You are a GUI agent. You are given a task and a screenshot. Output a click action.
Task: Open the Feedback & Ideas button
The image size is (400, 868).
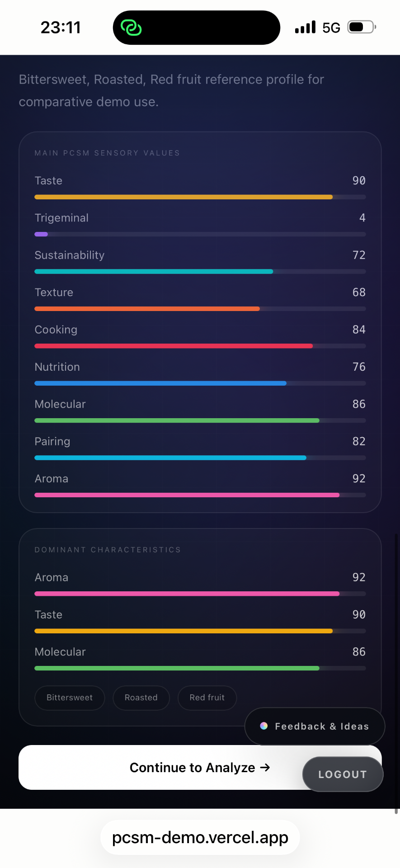315,726
